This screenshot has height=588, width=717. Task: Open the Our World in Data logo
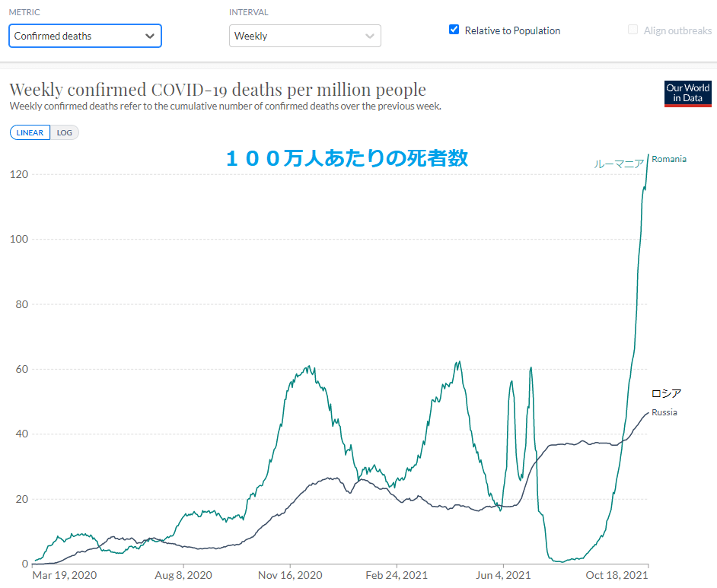(687, 94)
